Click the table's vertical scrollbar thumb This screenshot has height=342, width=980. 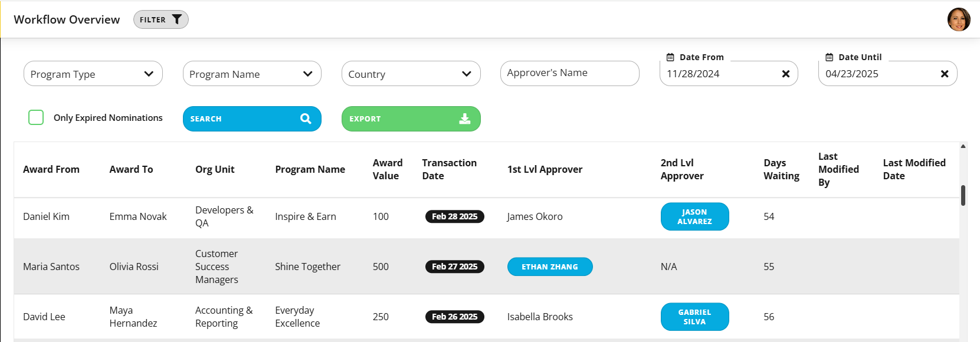tap(963, 195)
